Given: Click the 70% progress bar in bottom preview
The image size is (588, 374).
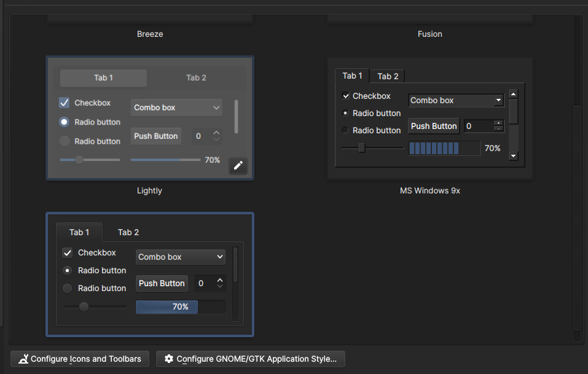Looking at the screenshot, I should tap(181, 306).
